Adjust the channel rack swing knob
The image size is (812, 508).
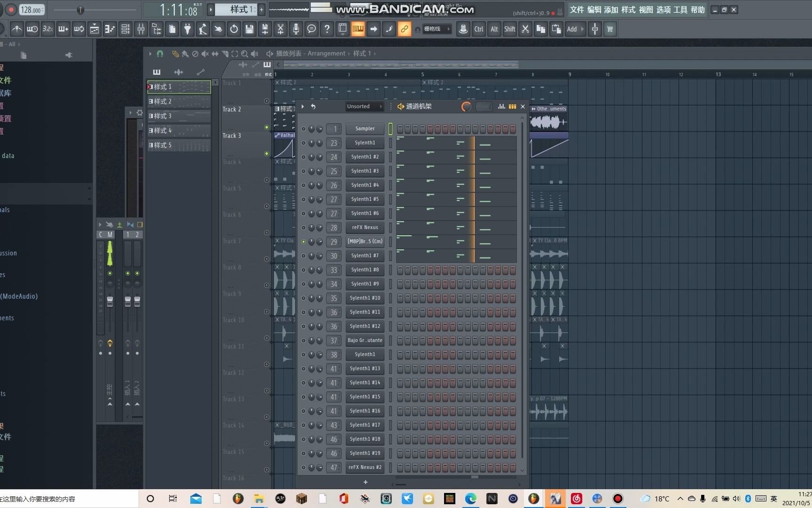click(x=466, y=107)
